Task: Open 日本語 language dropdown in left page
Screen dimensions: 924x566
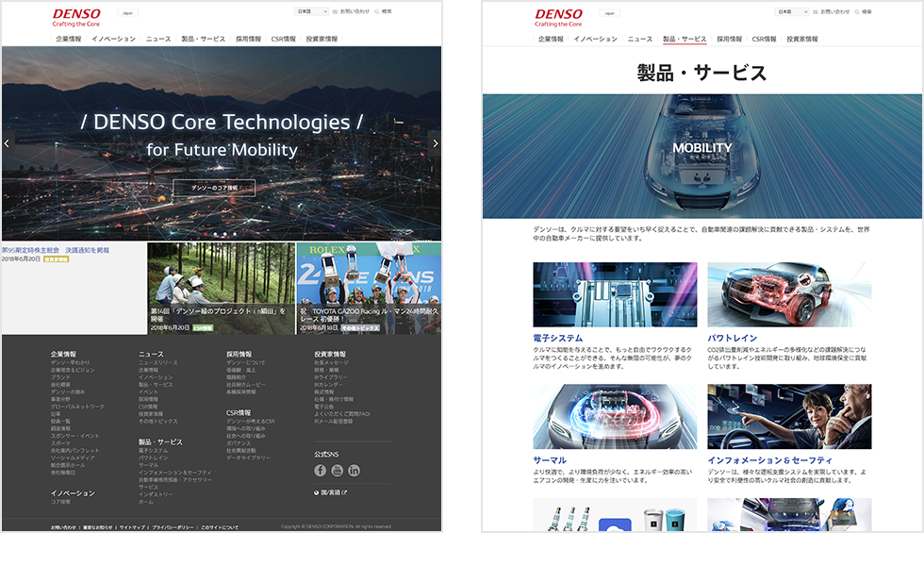Action: [312, 11]
